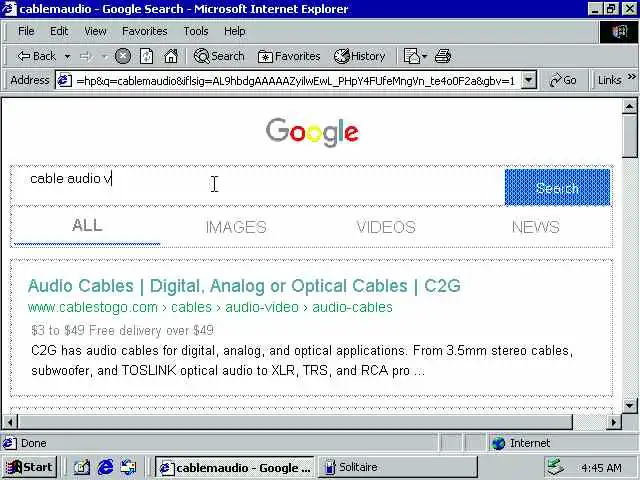Open the File menu
The height and width of the screenshot is (480, 640).
pos(26,31)
